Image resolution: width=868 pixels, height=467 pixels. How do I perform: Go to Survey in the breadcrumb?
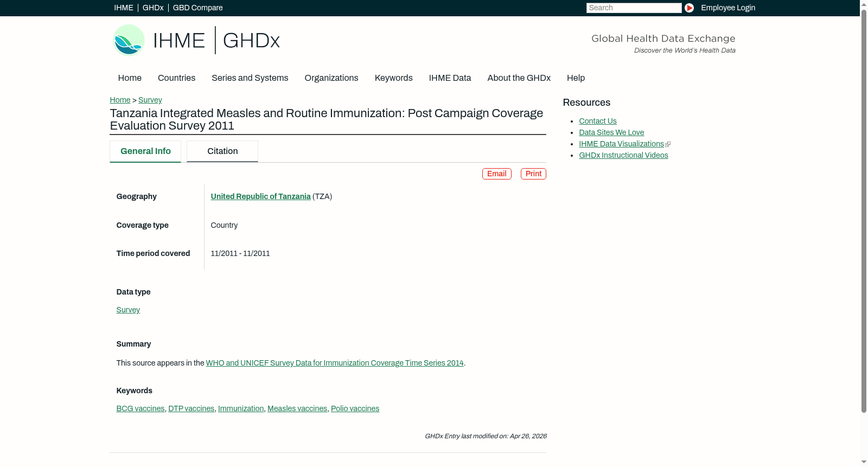click(x=150, y=100)
